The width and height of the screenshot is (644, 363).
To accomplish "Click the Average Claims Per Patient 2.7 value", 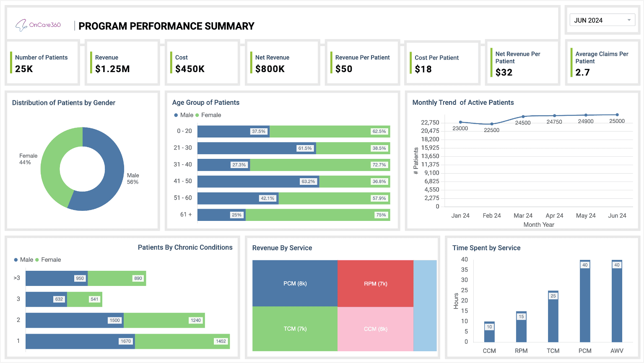I will coord(583,73).
